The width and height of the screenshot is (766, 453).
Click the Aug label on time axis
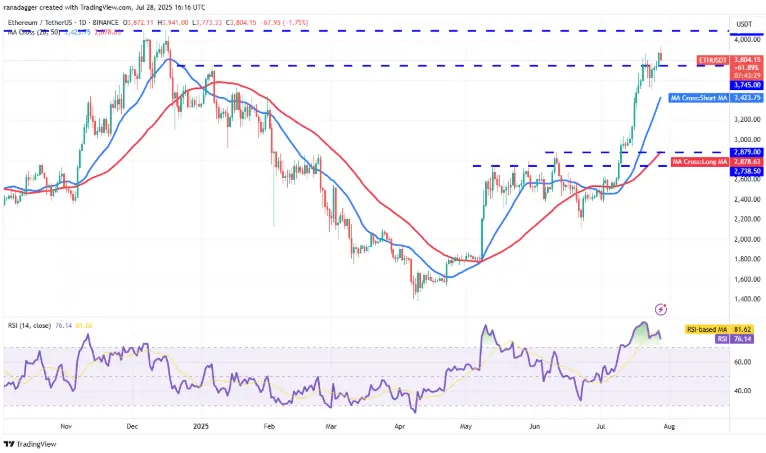670,427
